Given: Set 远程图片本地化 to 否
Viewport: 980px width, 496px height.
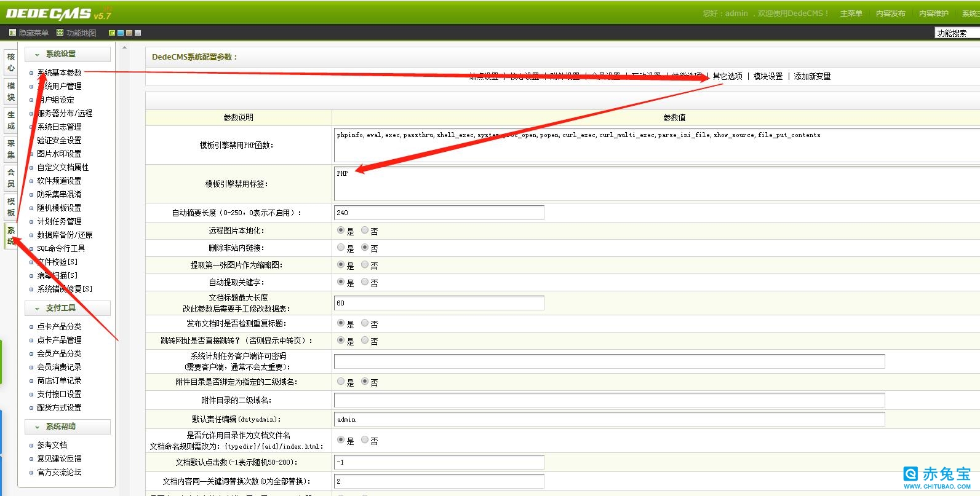Looking at the screenshot, I should pos(365,230).
